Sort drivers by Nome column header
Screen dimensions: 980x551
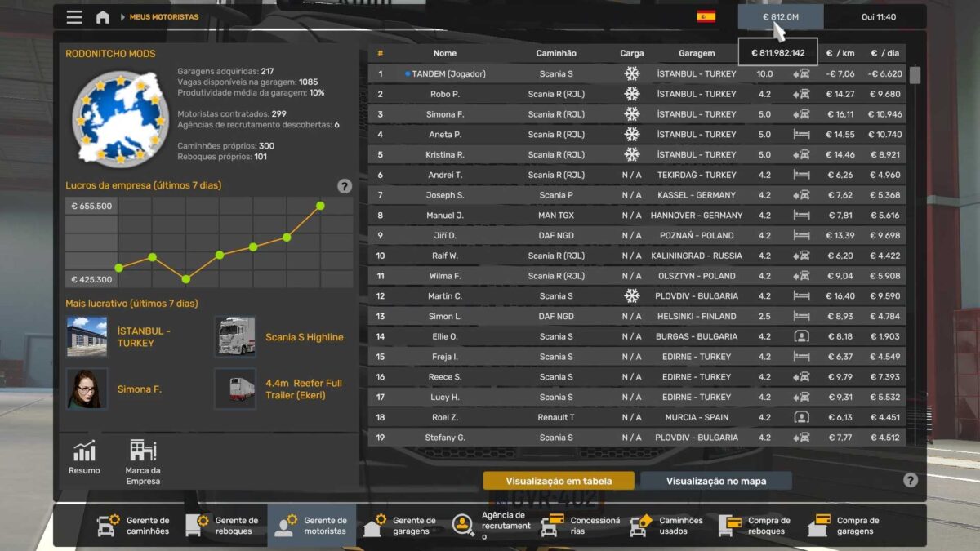[445, 53]
